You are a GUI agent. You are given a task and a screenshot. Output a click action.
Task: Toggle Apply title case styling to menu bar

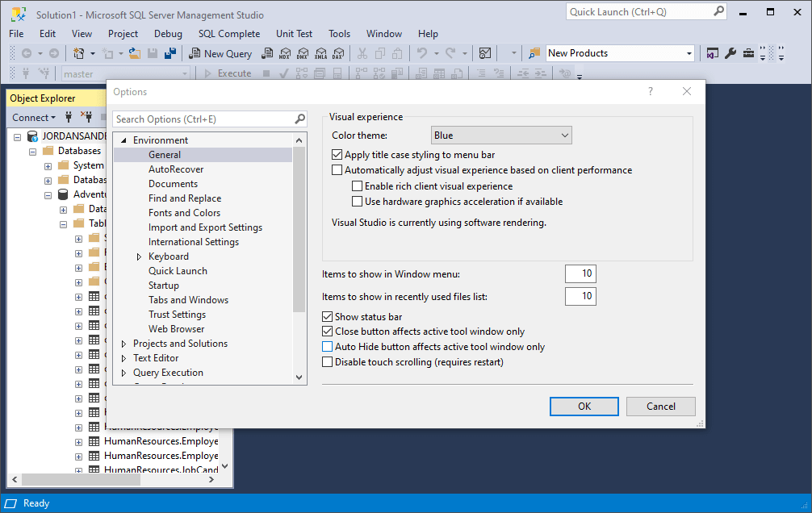coord(337,155)
